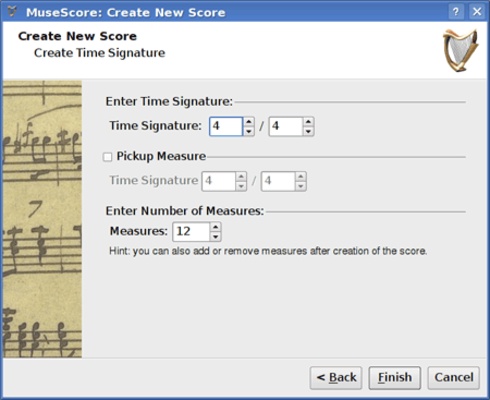Image resolution: width=490 pixels, height=400 pixels.
Task: Click the hint text about adding measures
Action: tap(268, 251)
